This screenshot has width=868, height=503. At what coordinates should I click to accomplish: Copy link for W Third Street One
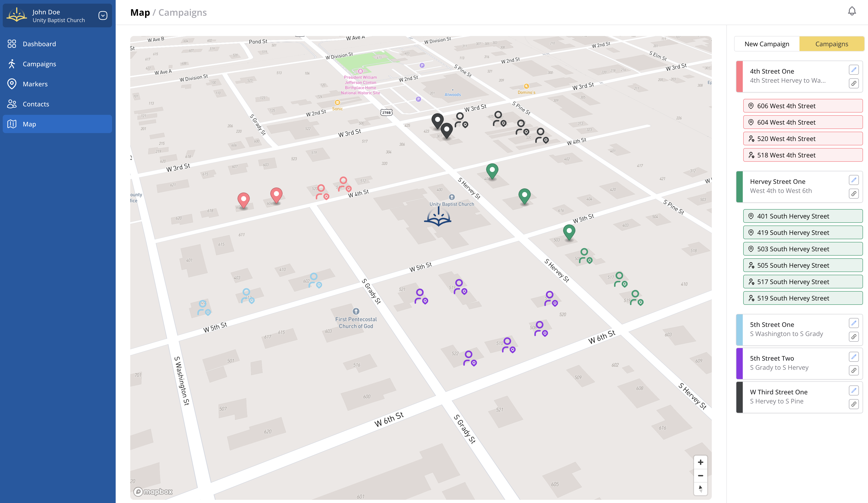point(853,404)
